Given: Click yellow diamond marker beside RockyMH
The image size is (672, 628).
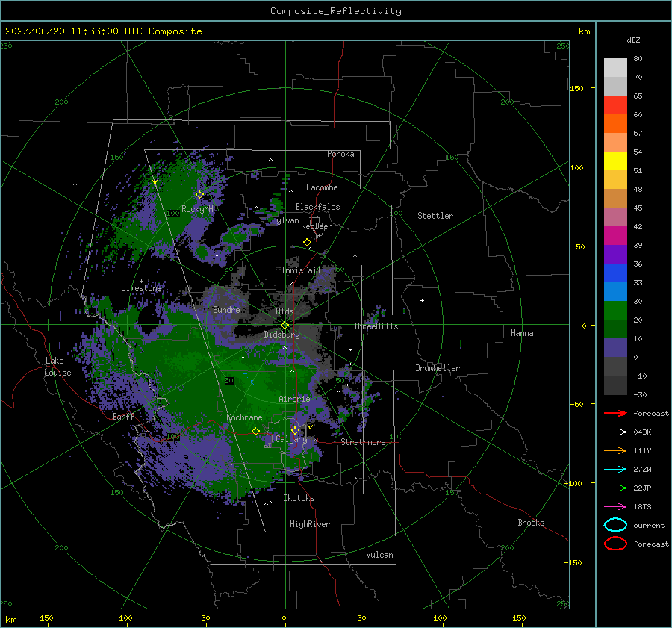Looking at the screenshot, I should 199,195.
